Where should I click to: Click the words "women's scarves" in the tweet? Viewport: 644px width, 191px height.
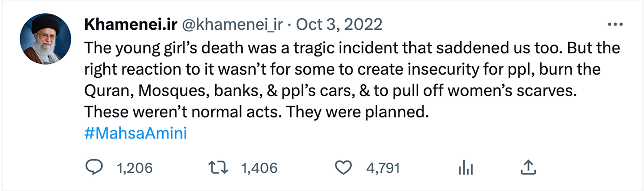point(512,91)
